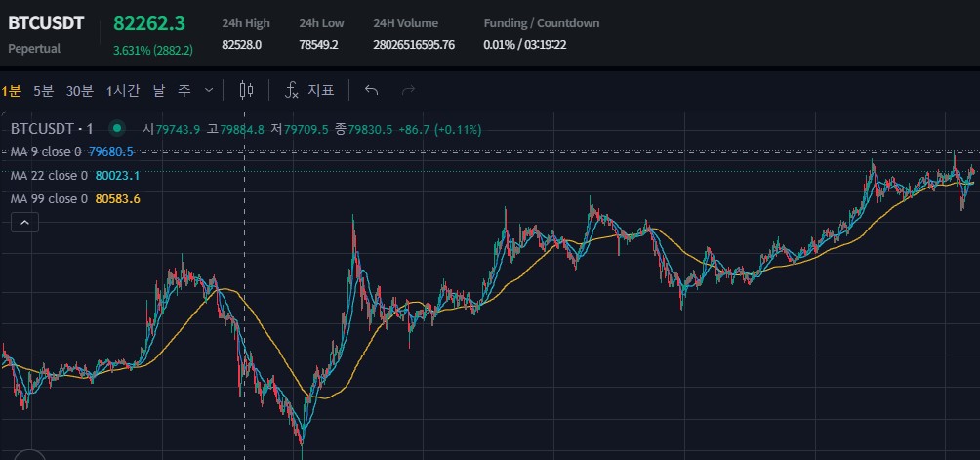Viewport: 980px width, 460px height.
Task: Click the open value 시79743.9 in legend
Action: pyautogui.click(x=171, y=129)
